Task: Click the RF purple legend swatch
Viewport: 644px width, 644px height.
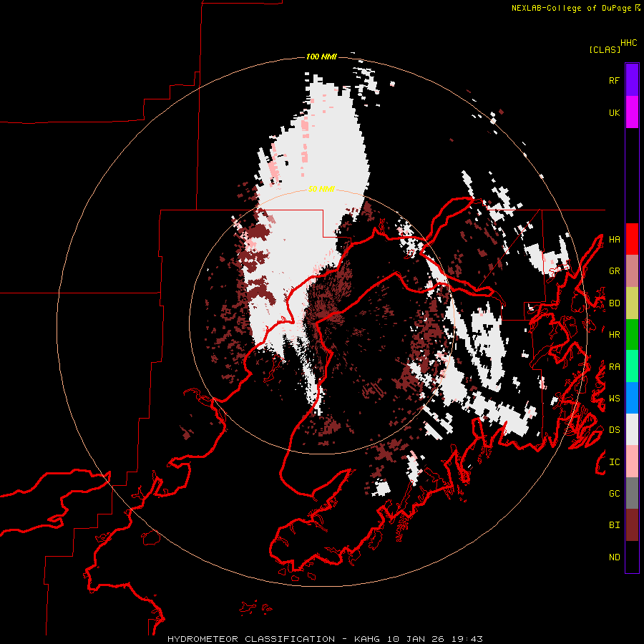Action: click(x=632, y=80)
